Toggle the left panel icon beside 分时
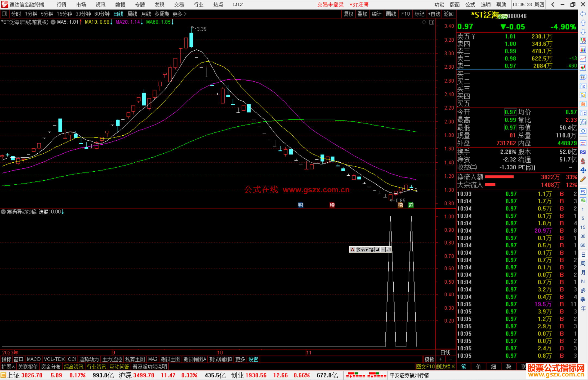 click(5, 14)
